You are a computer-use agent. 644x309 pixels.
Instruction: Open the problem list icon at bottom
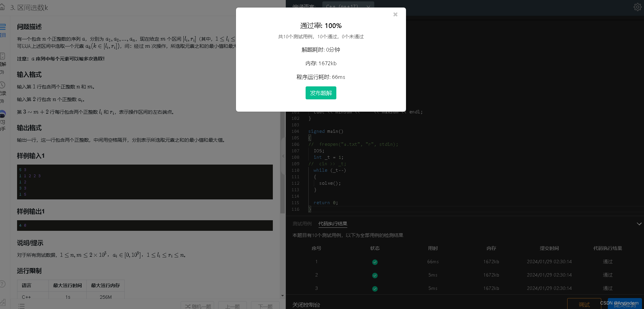pos(22,306)
